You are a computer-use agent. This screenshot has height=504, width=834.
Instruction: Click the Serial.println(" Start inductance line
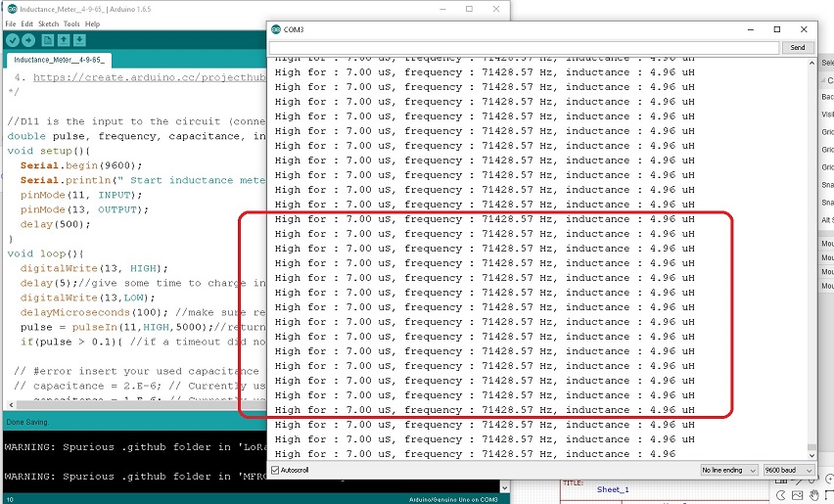click(x=143, y=181)
